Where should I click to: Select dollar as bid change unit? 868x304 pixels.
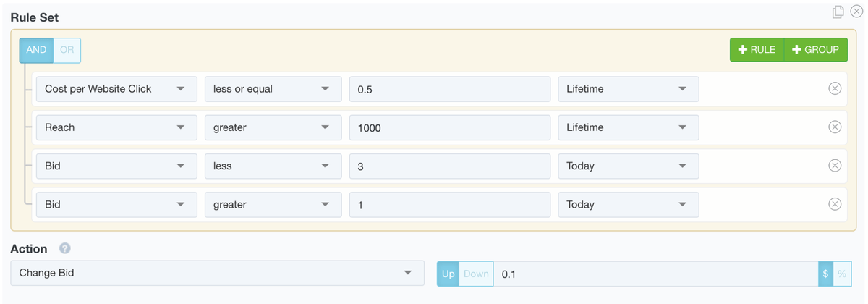pos(826,274)
